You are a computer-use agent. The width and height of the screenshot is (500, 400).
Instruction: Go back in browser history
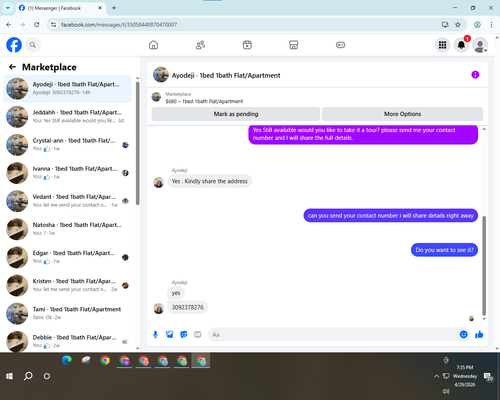(9, 25)
